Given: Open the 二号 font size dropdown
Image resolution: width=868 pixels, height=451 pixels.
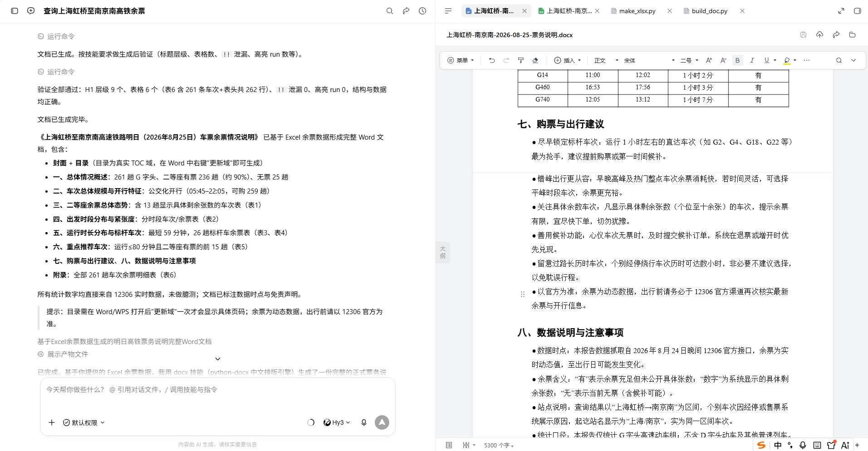Looking at the screenshot, I should (689, 60).
